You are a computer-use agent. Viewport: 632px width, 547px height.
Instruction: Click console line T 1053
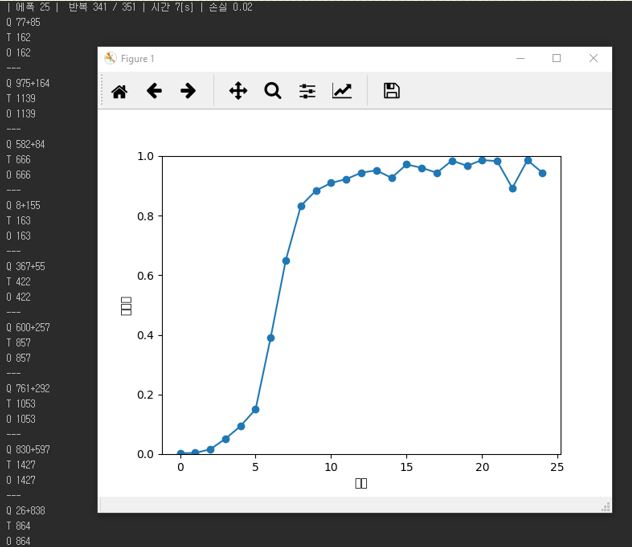[21, 403]
